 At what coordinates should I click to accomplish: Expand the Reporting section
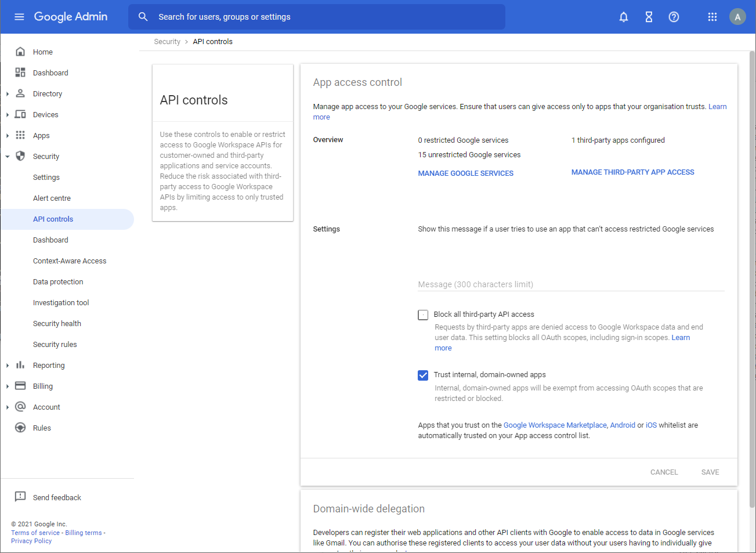click(7, 365)
